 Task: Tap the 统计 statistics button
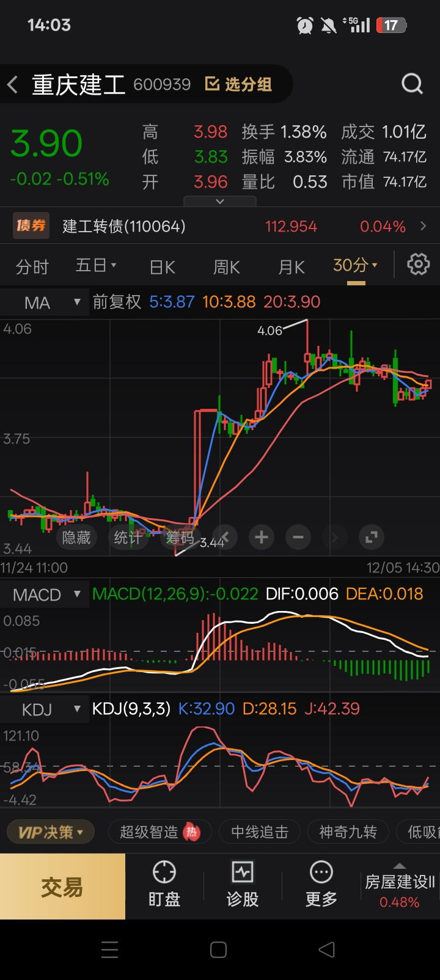[x=128, y=537]
